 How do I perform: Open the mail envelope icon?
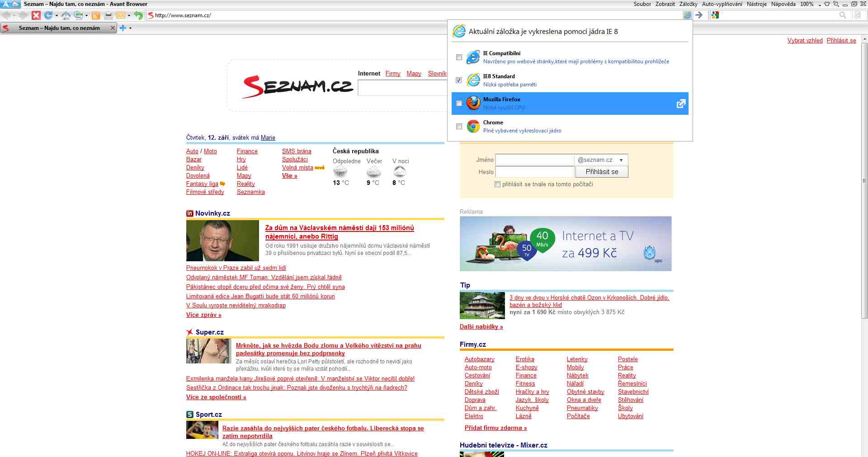(120, 15)
